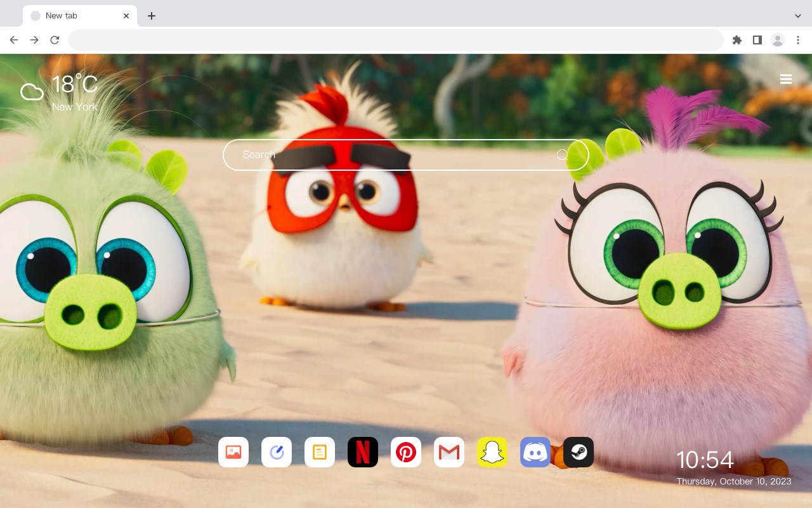Go back to the previous page

click(x=14, y=40)
